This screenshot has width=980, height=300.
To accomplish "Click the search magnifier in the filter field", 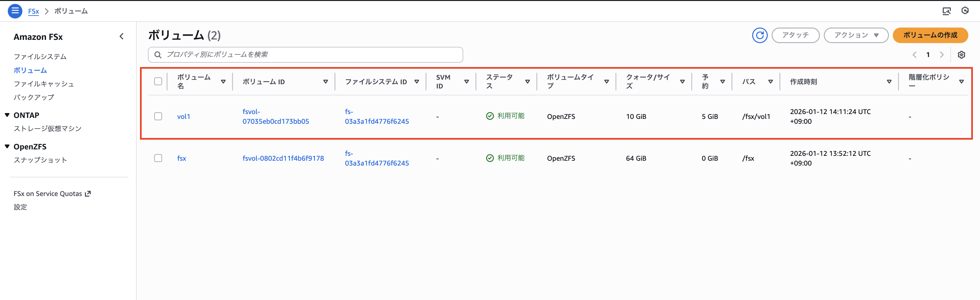I will (158, 54).
